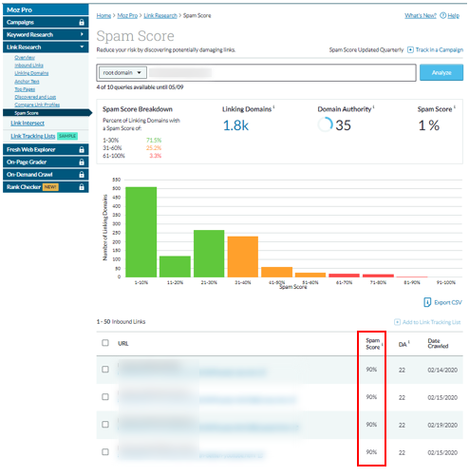Open the root domain dropdown
This screenshot has height=476, width=469.
[x=122, y=72]
